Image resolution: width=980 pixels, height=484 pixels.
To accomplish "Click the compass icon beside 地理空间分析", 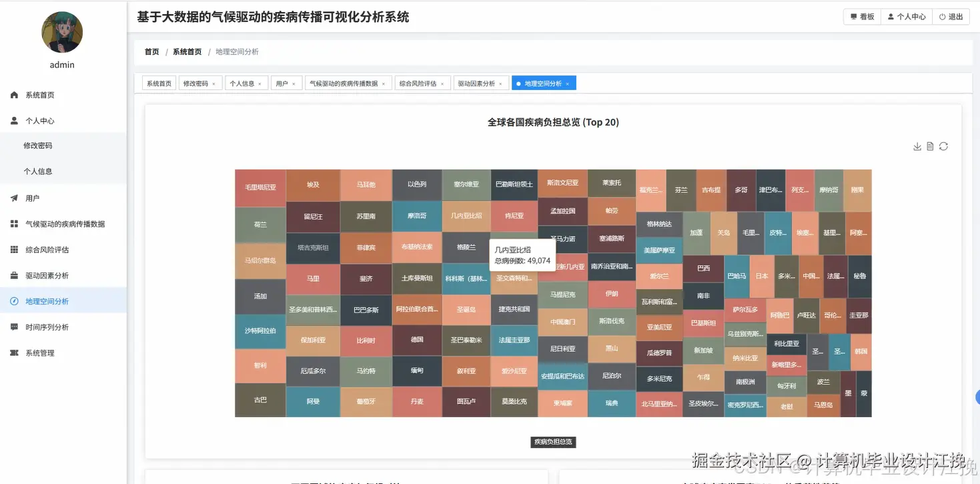I will [x=14, y=301].
